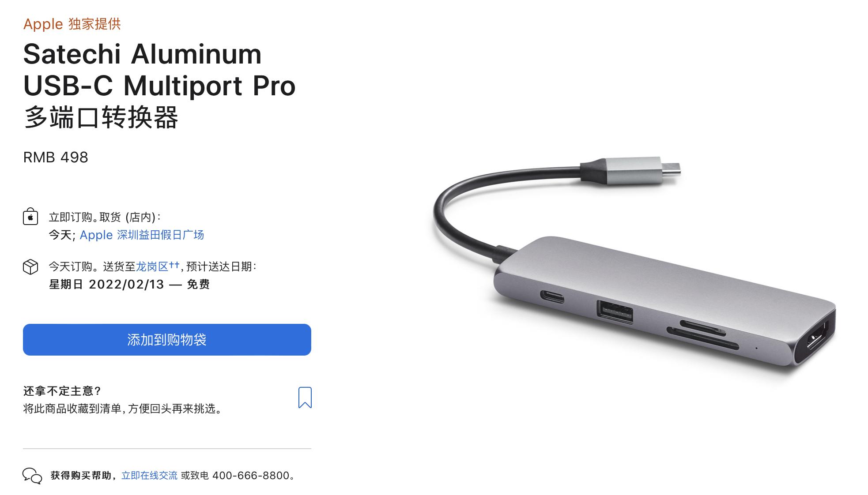This screenshot has width=868, height=495.
Task: Click the chat bubbles help icon
Action: [32, 476]
